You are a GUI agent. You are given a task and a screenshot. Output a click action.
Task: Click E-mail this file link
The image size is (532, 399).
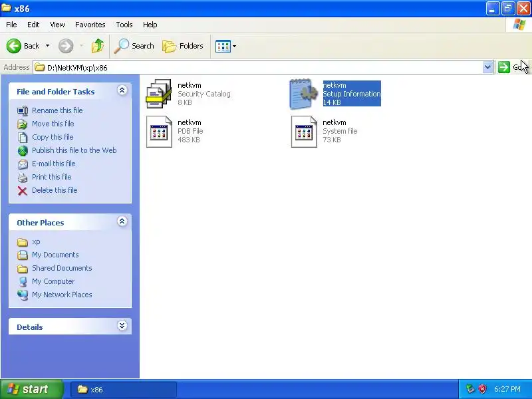(54, 164)
